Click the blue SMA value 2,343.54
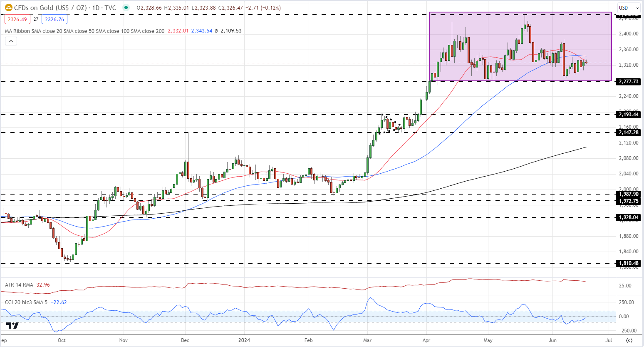644x347 pixels. 202,31
